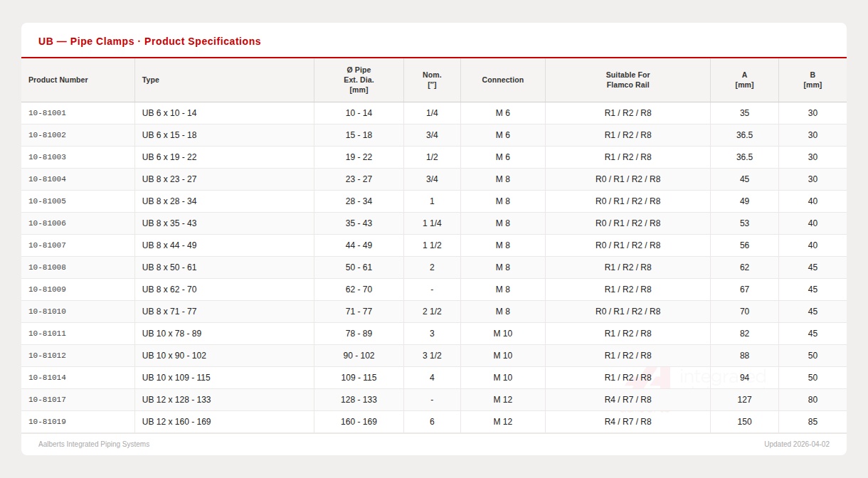The height and width of the screenshot is (478, 868).
Task: Select the Connection column header
Action: point(502,80)
